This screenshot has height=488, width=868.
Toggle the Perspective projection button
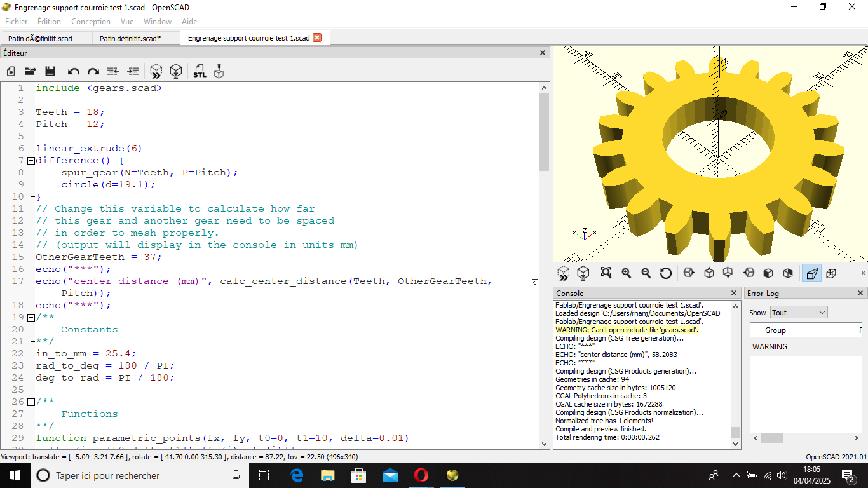[811, 273]
